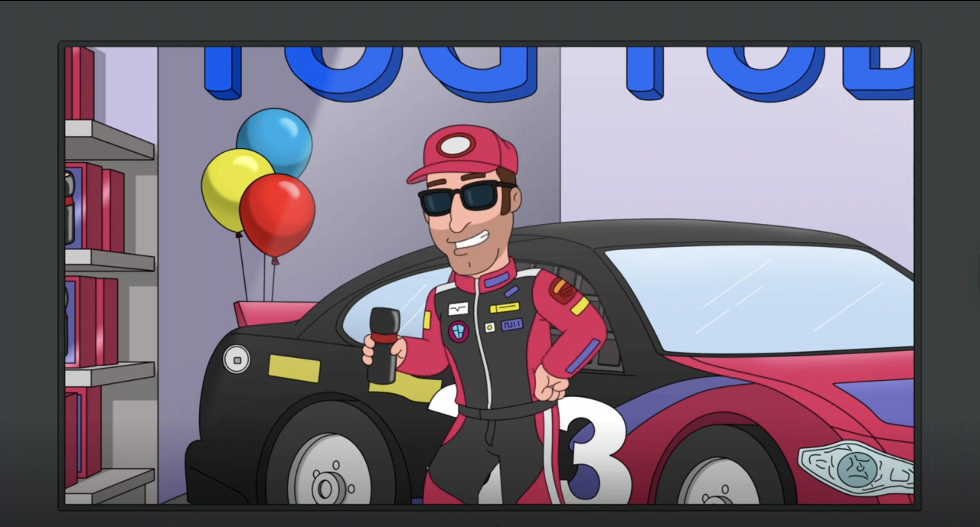Click the white squiggle patch on suit
The height and width of the screenshot is (527, 980).
click(x=458, y=309)
